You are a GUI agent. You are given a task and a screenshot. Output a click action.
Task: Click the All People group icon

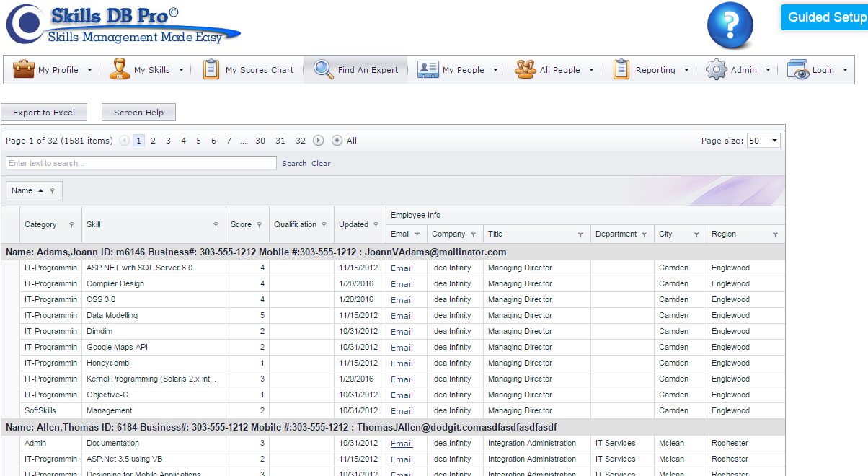[x=525, y=70]
